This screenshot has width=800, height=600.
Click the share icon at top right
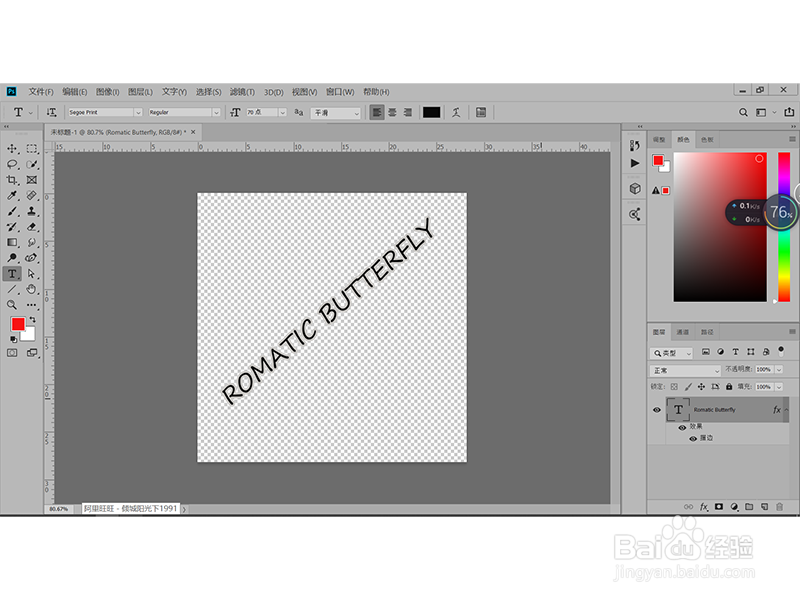[789, 112]
